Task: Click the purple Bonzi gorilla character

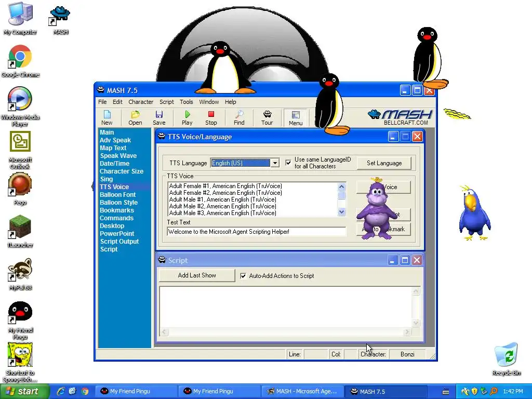Action: click(376, 209)
